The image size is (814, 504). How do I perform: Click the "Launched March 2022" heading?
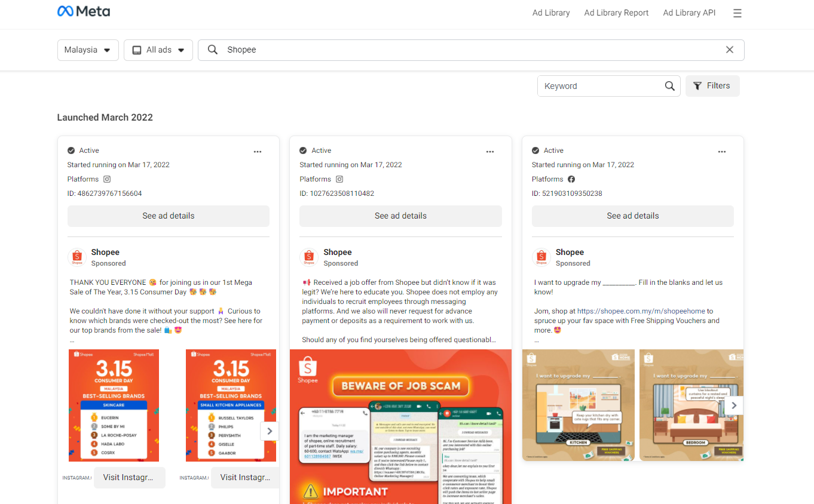pos(105,118)
